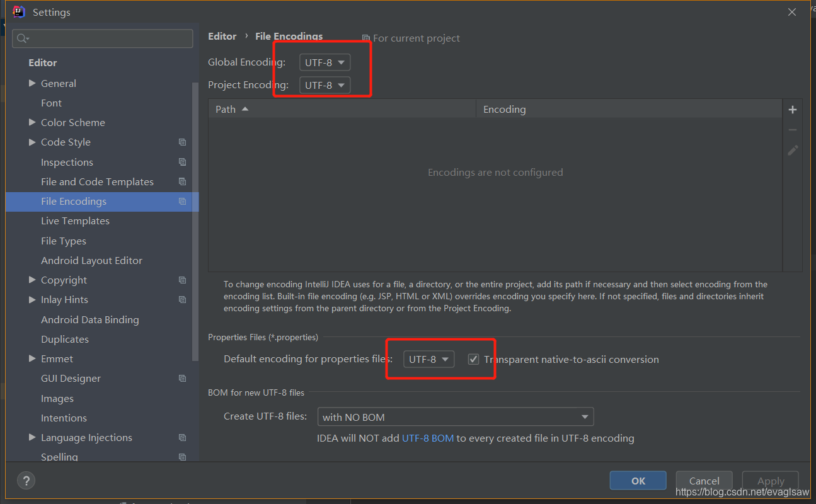Click the For current project icon

pyautogui.click(x=366, y=38)
